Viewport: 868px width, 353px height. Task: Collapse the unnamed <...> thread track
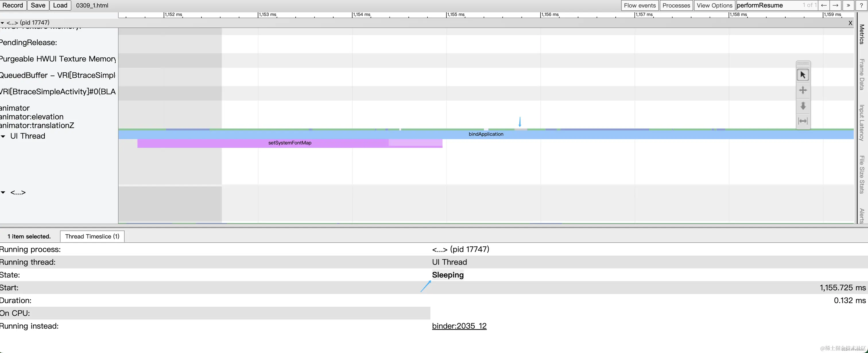tap(3, 192)
